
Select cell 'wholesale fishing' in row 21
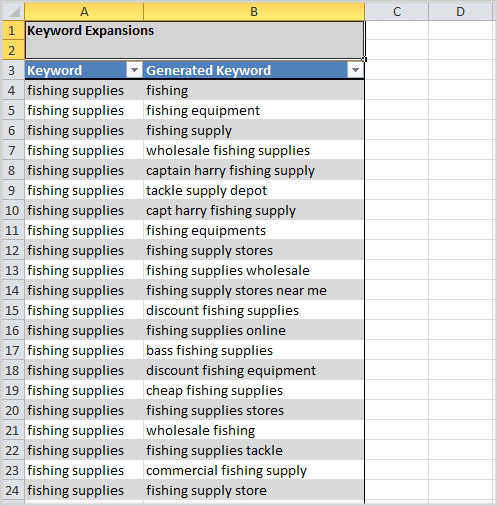pos(254,430)
